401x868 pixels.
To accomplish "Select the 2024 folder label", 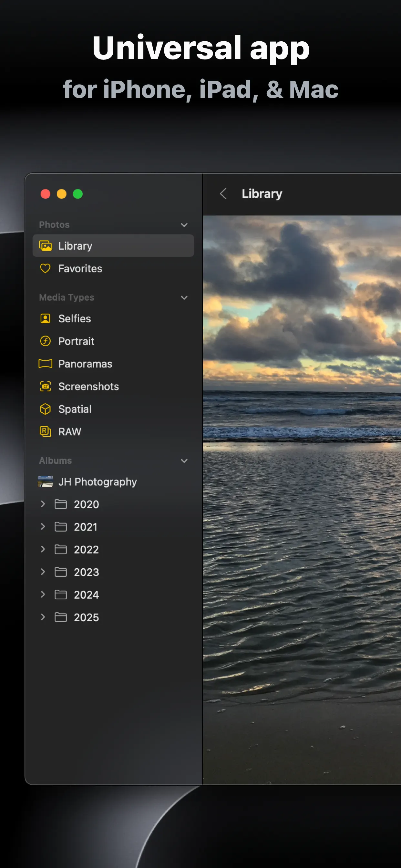I will 86,594.
